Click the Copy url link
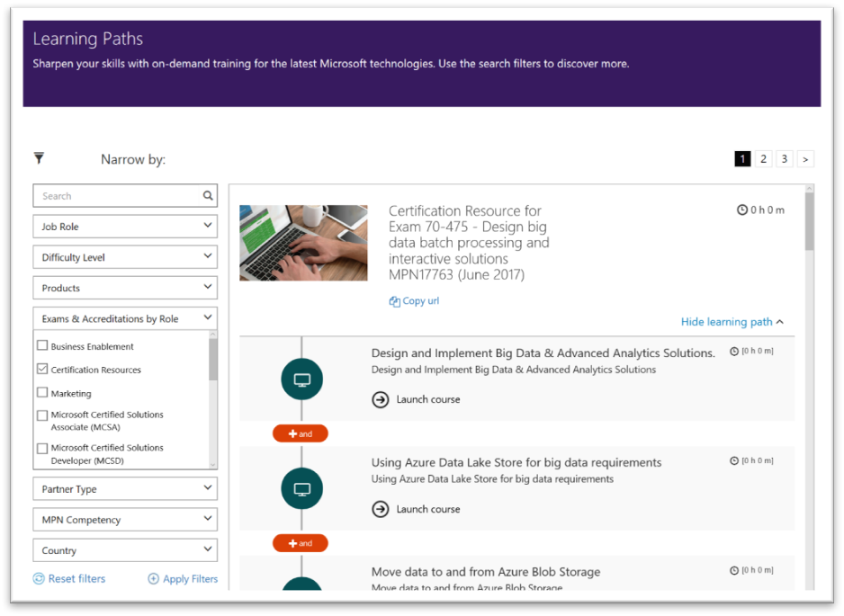 tap(420, 300)
